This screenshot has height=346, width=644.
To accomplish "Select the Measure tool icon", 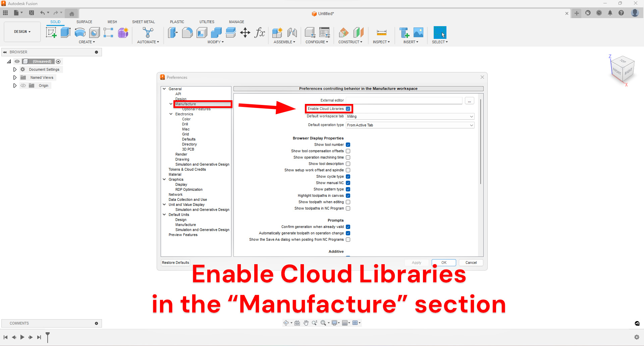I will 381,33.
